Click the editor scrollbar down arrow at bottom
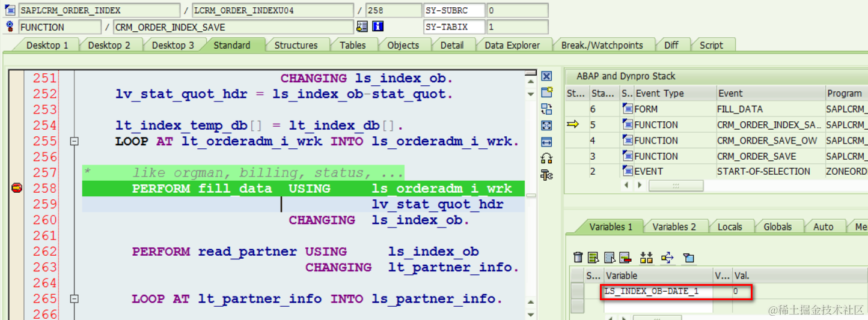The width and height of the screenshot is (868, 320). (530, 315)
